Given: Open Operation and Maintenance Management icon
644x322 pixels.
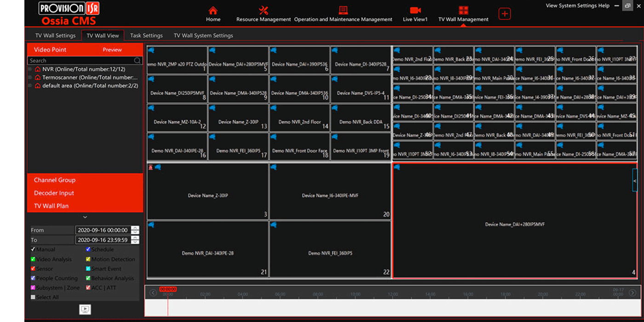Looking at the screenshot, I should pyautogui.click(x=343, y=11).
